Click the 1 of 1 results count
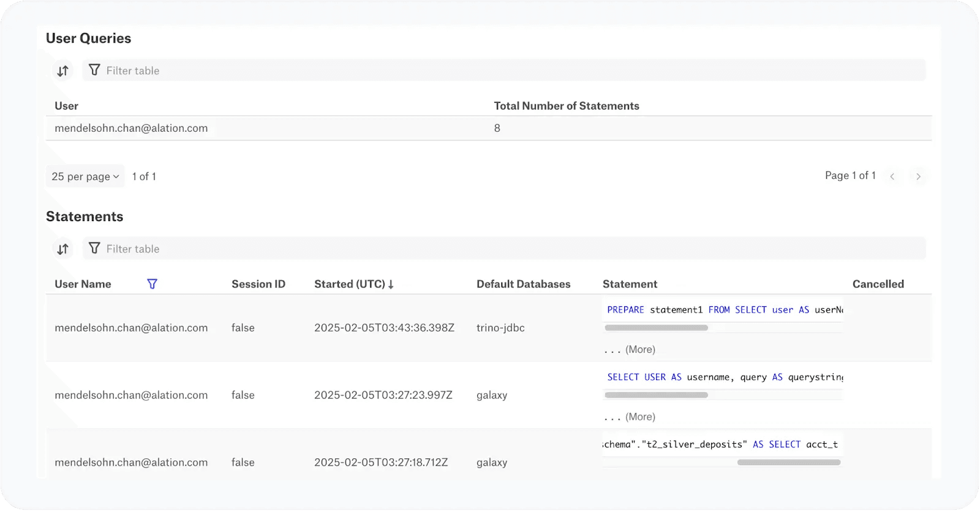Screen dimensions: 980x511 (144, 176)
